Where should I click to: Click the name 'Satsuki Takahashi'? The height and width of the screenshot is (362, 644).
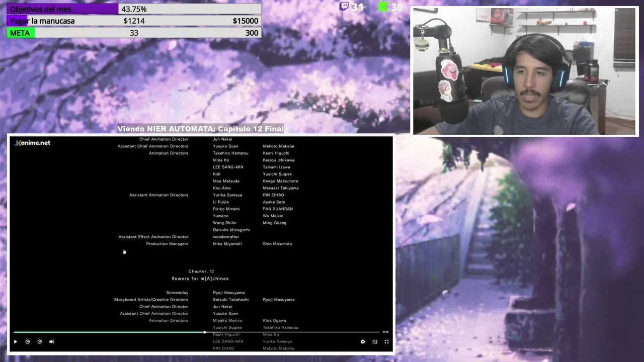[231, 300]
